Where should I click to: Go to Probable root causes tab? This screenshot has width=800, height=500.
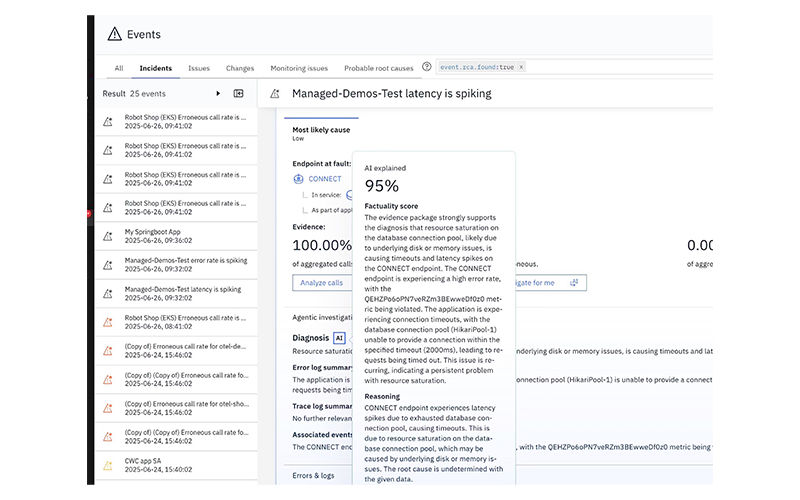378,68
